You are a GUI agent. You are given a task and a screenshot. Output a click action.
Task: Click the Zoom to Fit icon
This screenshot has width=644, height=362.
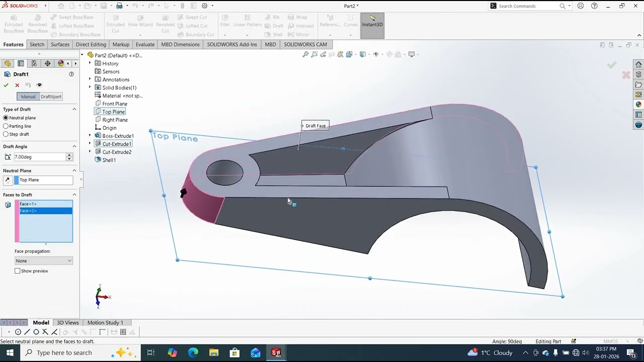305,54
